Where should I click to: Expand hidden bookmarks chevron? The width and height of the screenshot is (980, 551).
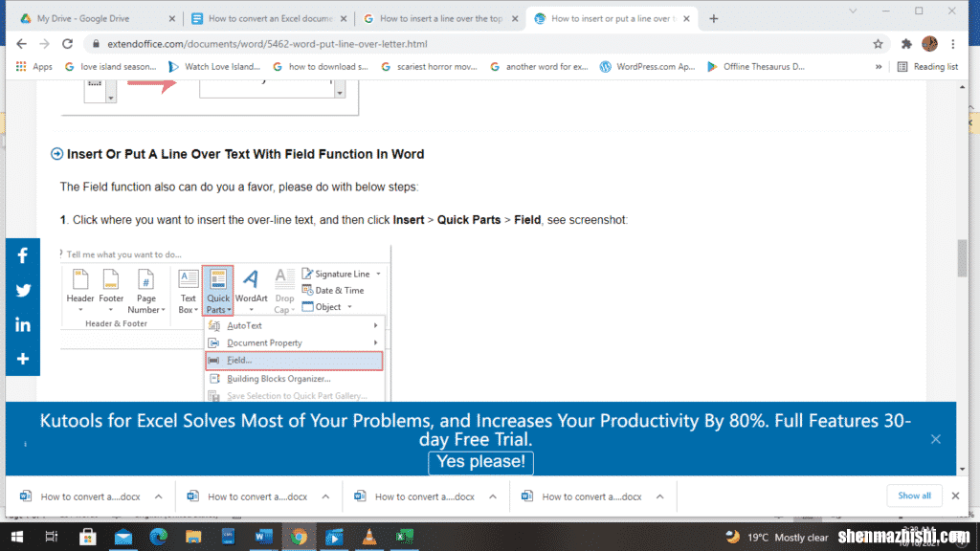coord(879,66)
